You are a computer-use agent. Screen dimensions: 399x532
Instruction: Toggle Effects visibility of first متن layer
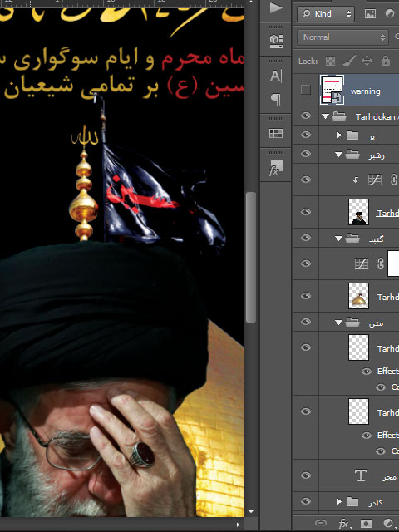[x=367, y=372]
